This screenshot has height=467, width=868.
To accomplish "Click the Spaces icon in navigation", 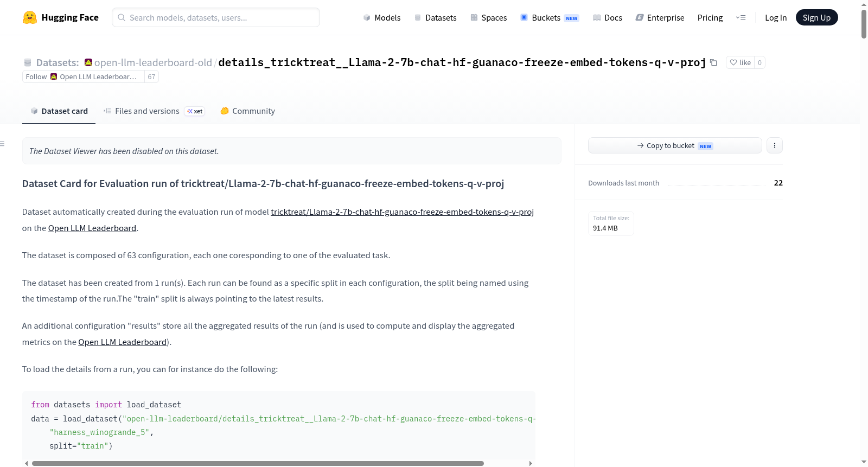I will [474, 18].
